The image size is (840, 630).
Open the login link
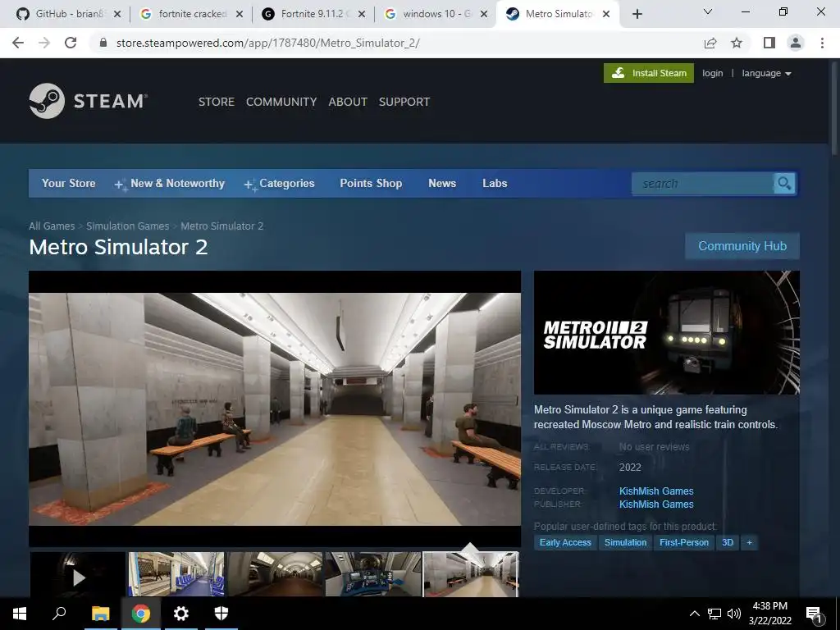pyautogui.click(x=712, y=73)
